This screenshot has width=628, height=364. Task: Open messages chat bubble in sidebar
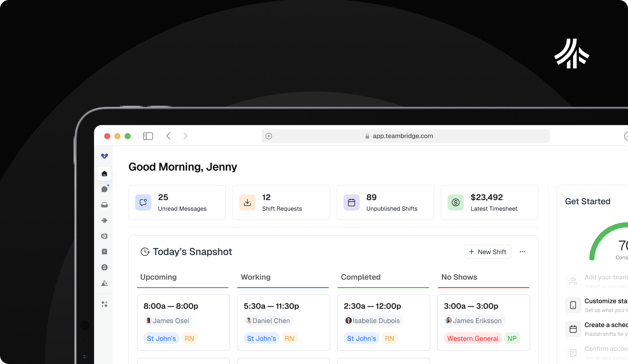[104, 189]
